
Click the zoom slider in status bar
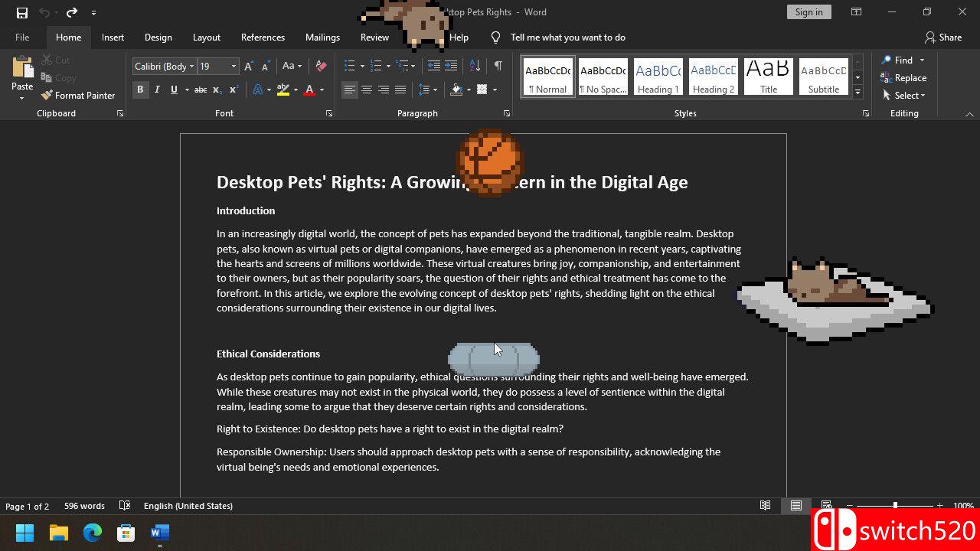pyautogui.click(x=895, y=506)
